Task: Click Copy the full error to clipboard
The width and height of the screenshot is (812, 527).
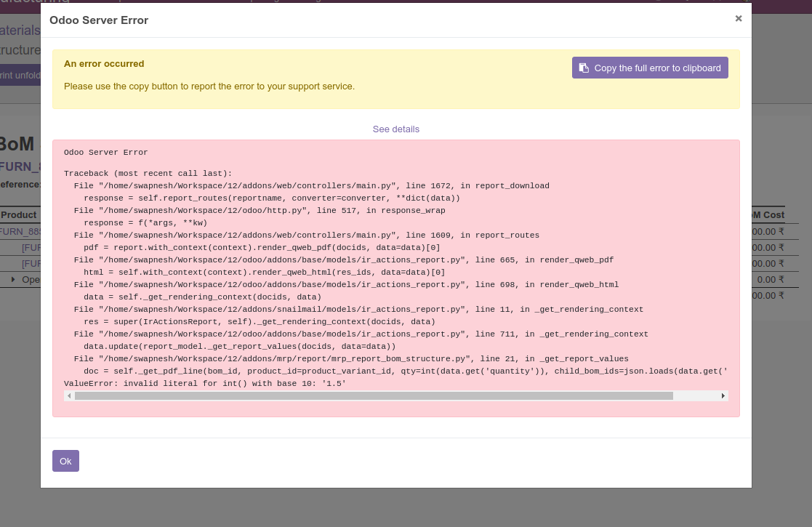Action: (650, 67)
